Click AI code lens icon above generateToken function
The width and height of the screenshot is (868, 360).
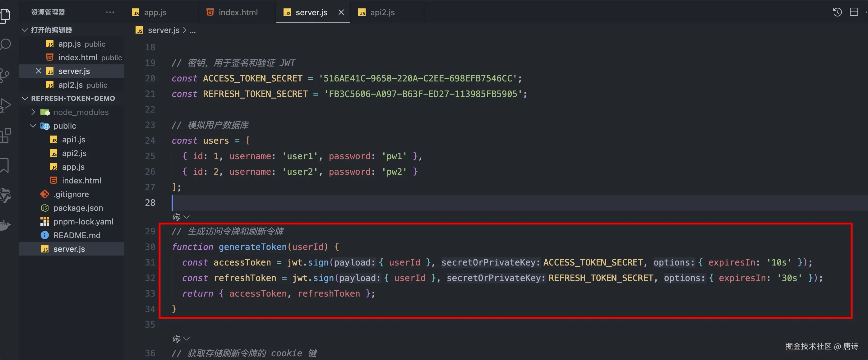[x=177, y=217]
